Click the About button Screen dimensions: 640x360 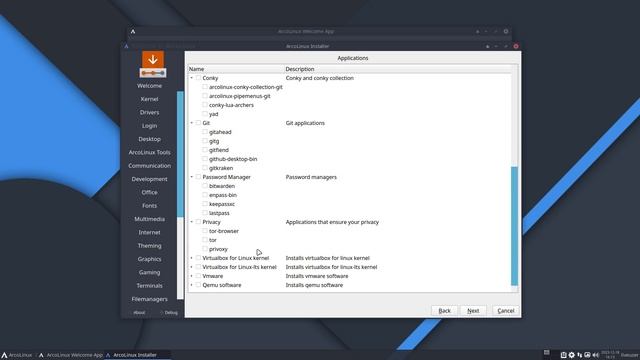click(139, 313)
